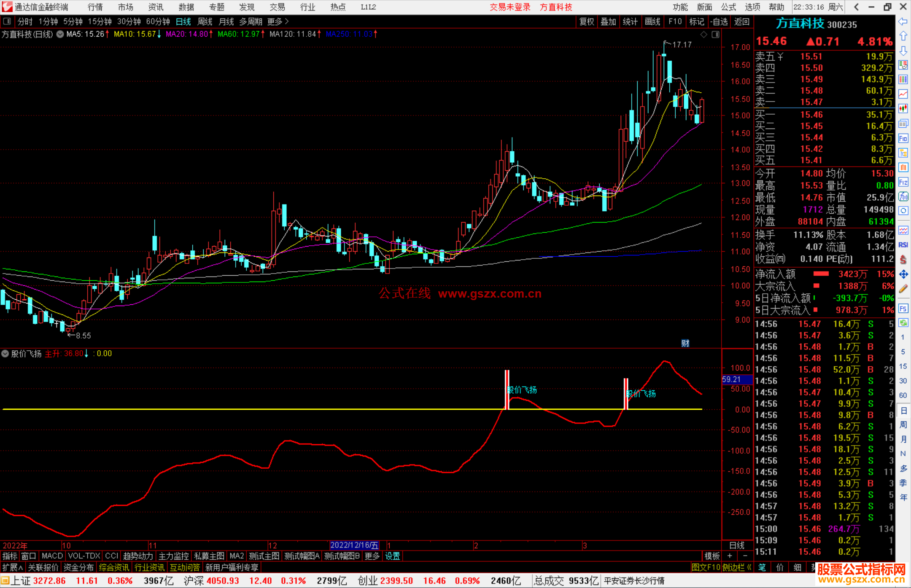Click the four-way move arrows icon
Screen dimensions: 911x588
click(903, 274)
